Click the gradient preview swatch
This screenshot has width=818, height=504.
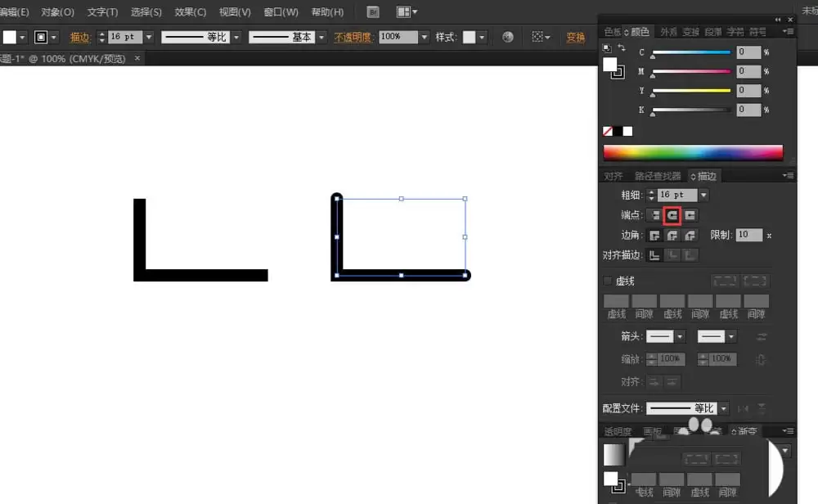pyautogui.click(x=613, y=454)
